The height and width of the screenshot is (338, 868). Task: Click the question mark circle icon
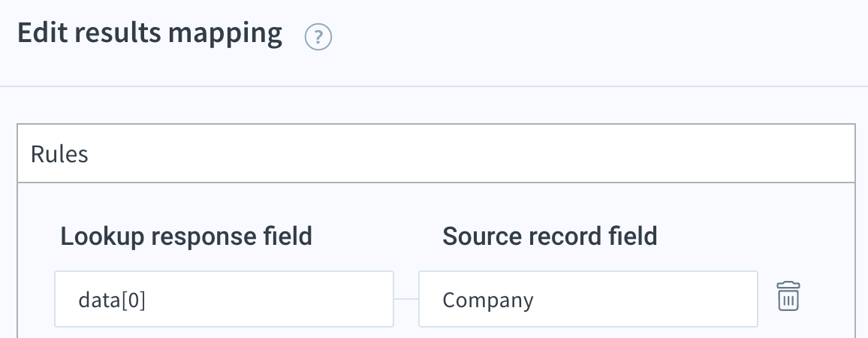318,37
